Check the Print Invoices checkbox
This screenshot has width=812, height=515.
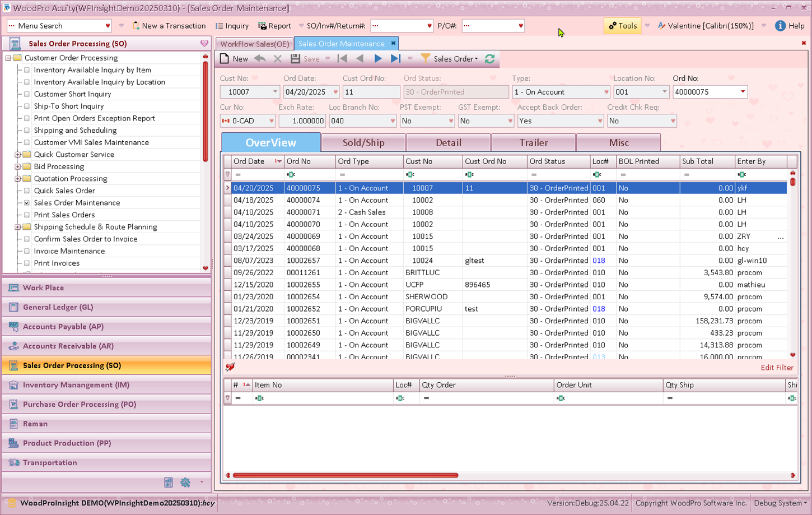(x=27, y=263)
